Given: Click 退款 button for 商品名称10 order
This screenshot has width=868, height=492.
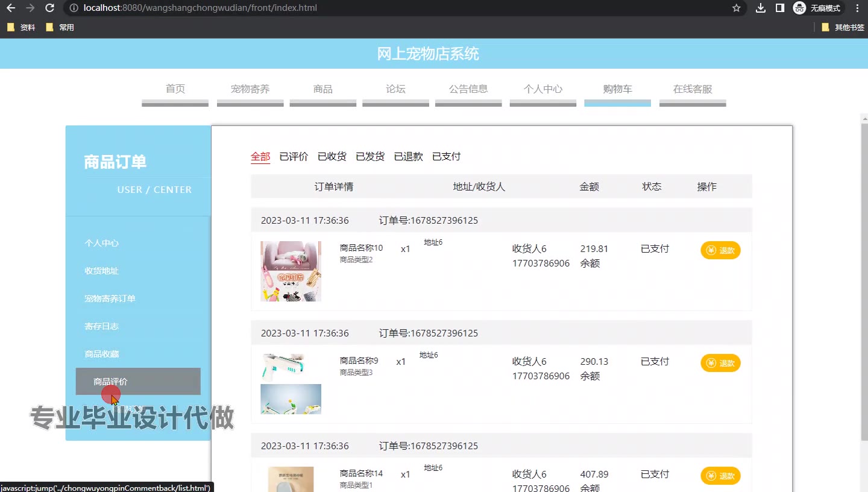Looking at the screenshot, I should pos(720,250).
